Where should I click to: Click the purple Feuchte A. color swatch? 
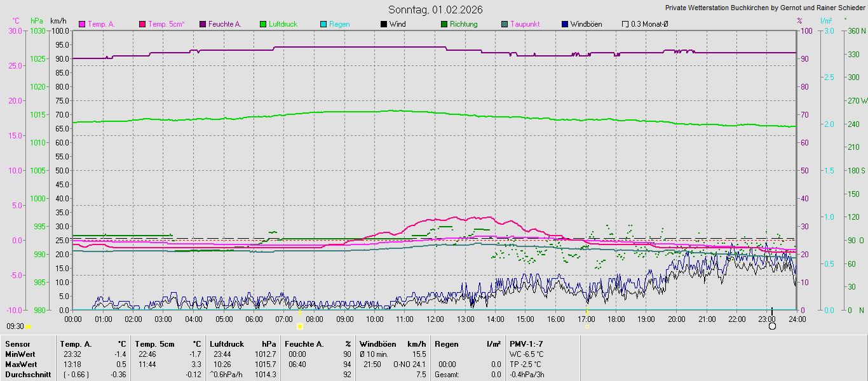[203, 24]
